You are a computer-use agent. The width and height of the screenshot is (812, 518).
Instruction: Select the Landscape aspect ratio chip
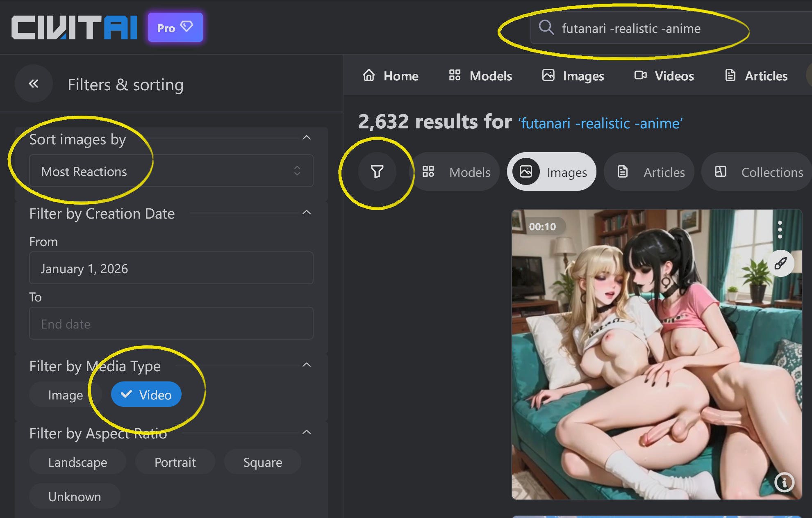click(77, 462)
